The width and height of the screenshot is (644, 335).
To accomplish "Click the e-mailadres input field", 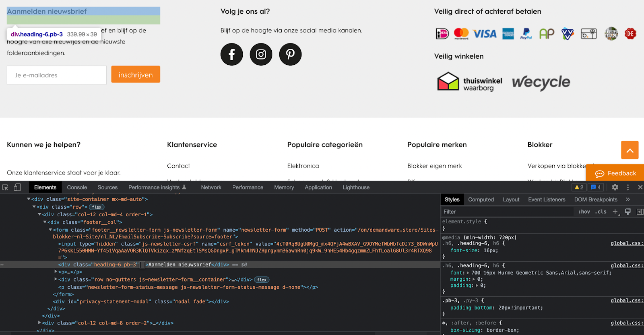I will tap(57, 75).
